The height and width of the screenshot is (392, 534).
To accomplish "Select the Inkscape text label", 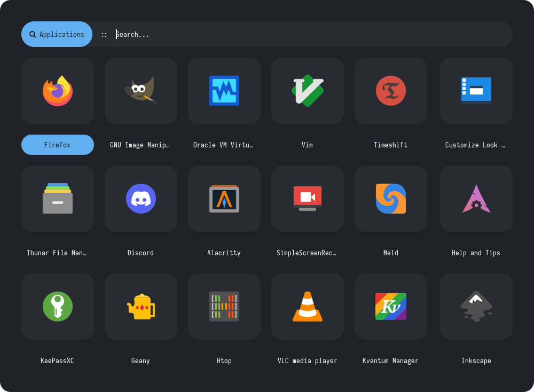I will tap(476, 360).
